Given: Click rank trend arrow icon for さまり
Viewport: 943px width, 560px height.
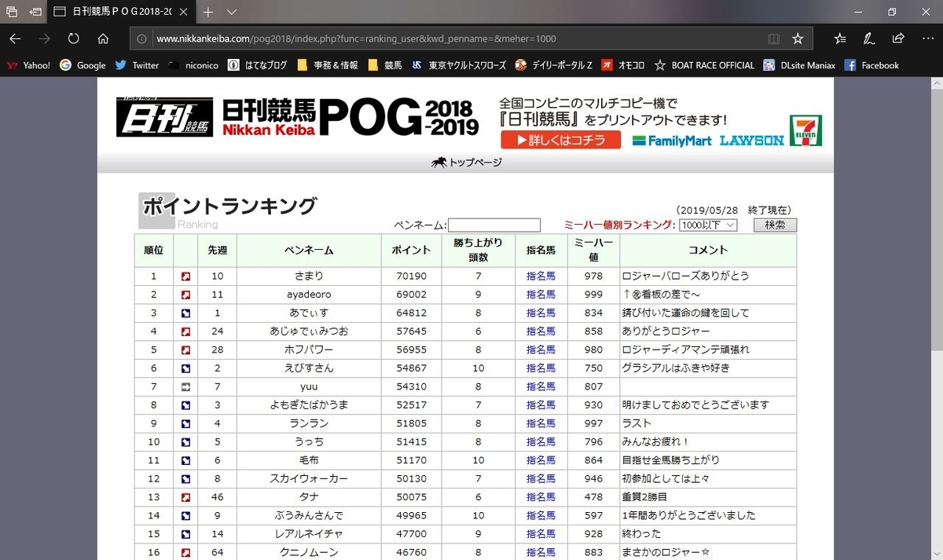Looking at the screenshot, I should coord(186,276).
